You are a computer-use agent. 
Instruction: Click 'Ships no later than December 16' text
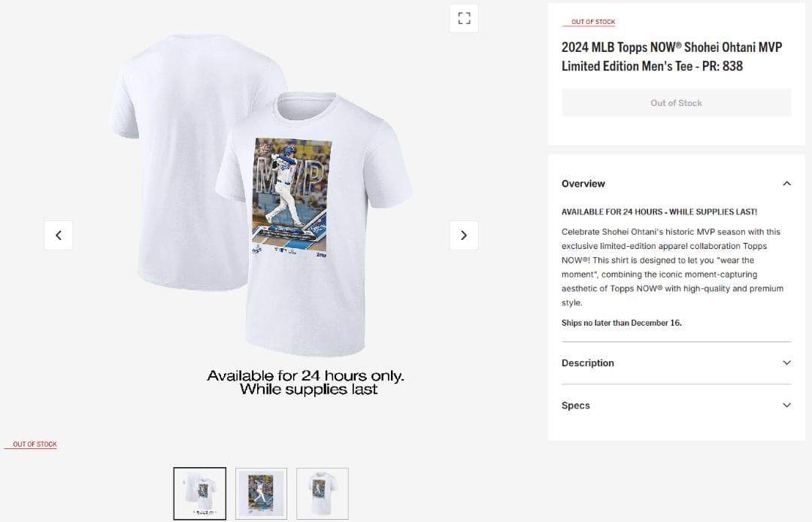click(621, 323)
